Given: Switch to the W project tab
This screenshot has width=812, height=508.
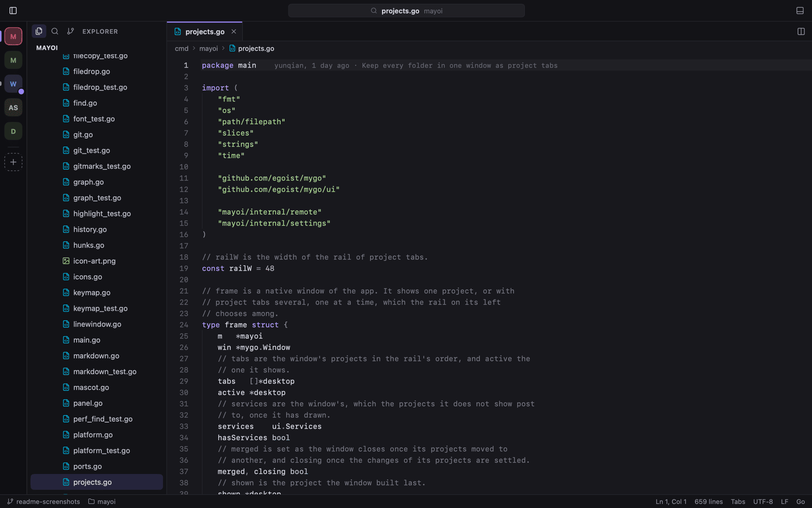Looking at the screenshot, I should click(x=13, y=84).
